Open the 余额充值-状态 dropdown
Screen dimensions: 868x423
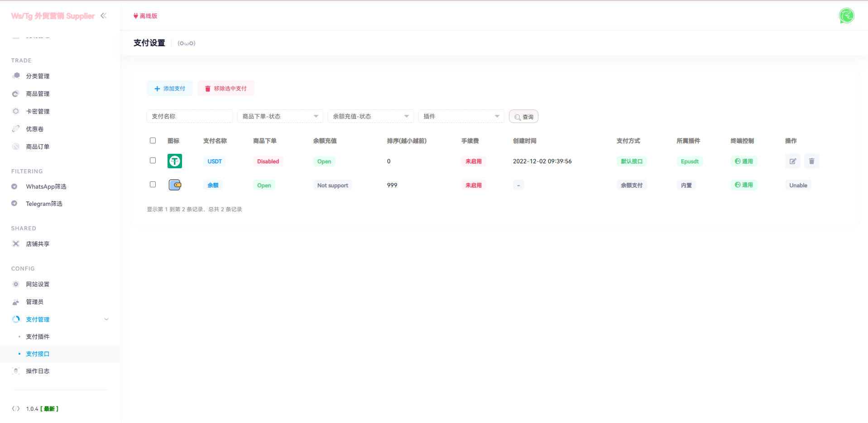(x=370, y=116)
